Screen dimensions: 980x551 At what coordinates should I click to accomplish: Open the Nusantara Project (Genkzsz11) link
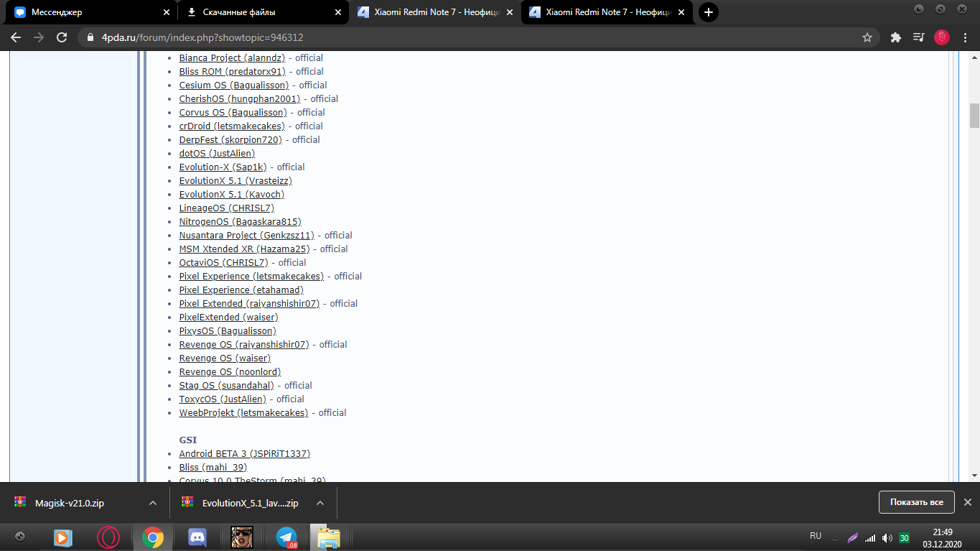click(x=246, y=236)
